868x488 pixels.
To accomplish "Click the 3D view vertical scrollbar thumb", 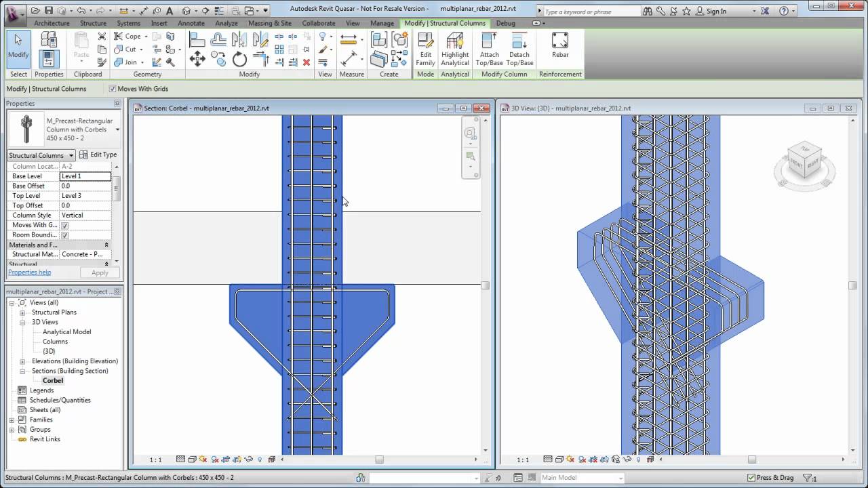I will tap(852, 285).
